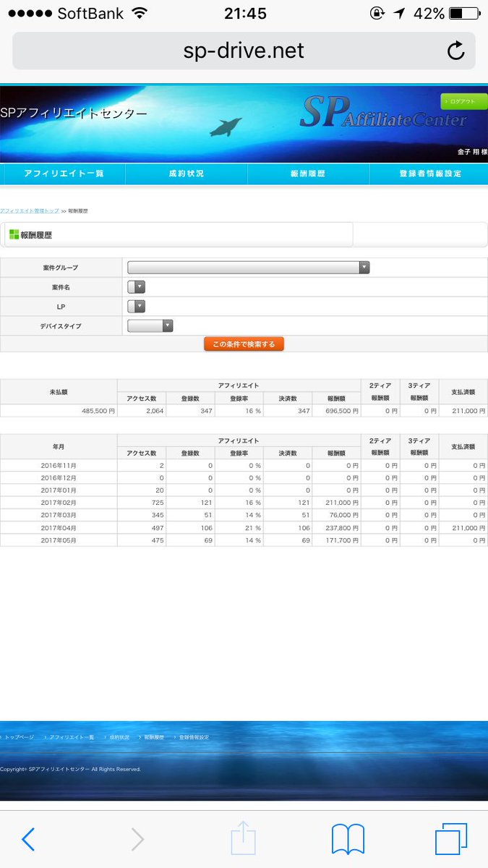Click the 2,064 access count cell
The width and height of the screenshot is (488, 868).
click(x=142, y=411)
